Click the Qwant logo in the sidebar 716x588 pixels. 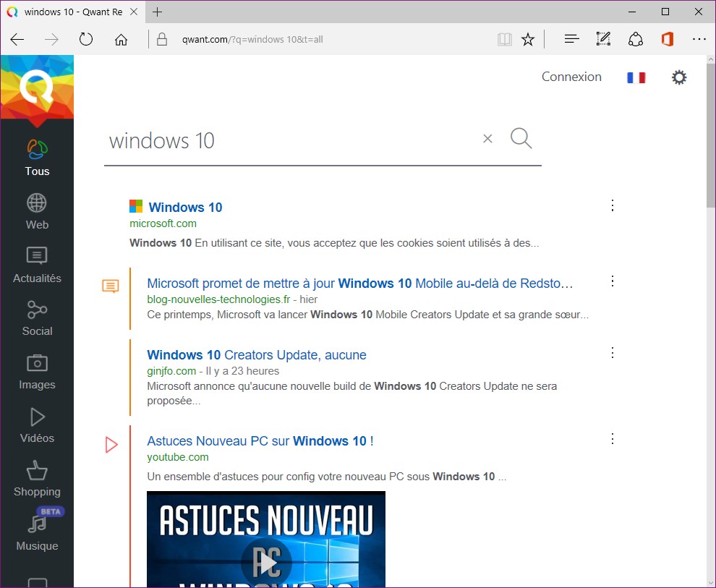pos(37,87)
